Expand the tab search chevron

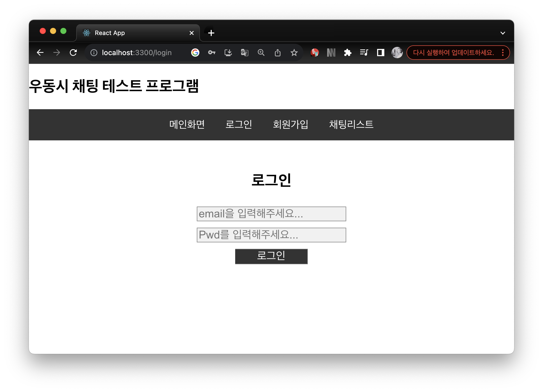coord(503,33)
